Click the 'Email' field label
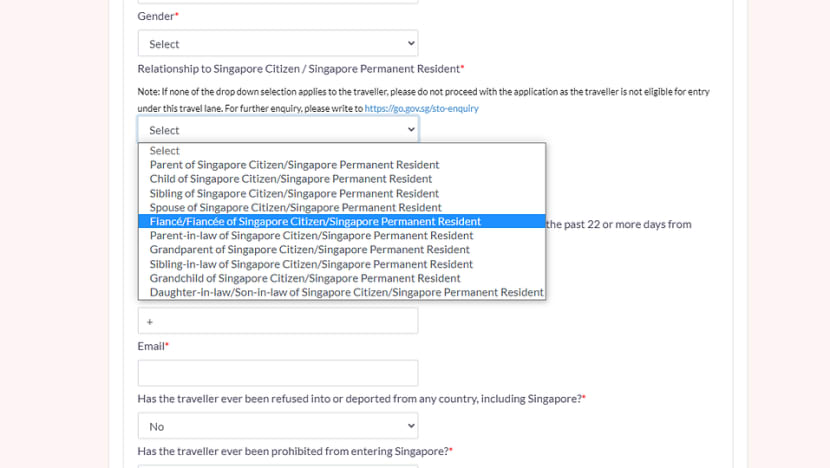 tap(152, 346)
